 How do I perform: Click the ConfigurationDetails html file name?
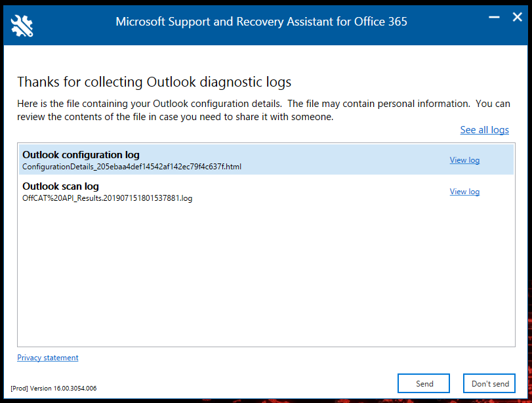coord(132,167)
